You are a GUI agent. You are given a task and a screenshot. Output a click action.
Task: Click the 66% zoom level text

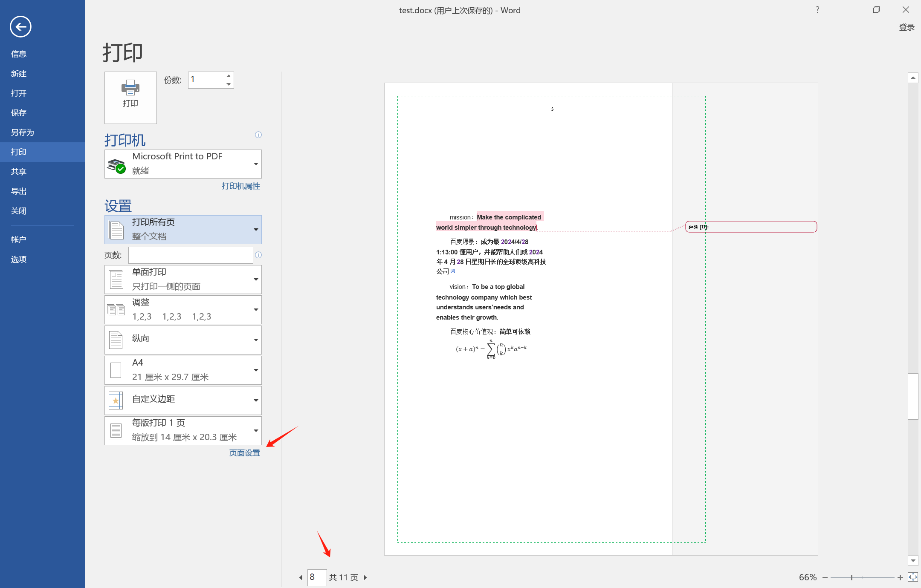[808, 577]
